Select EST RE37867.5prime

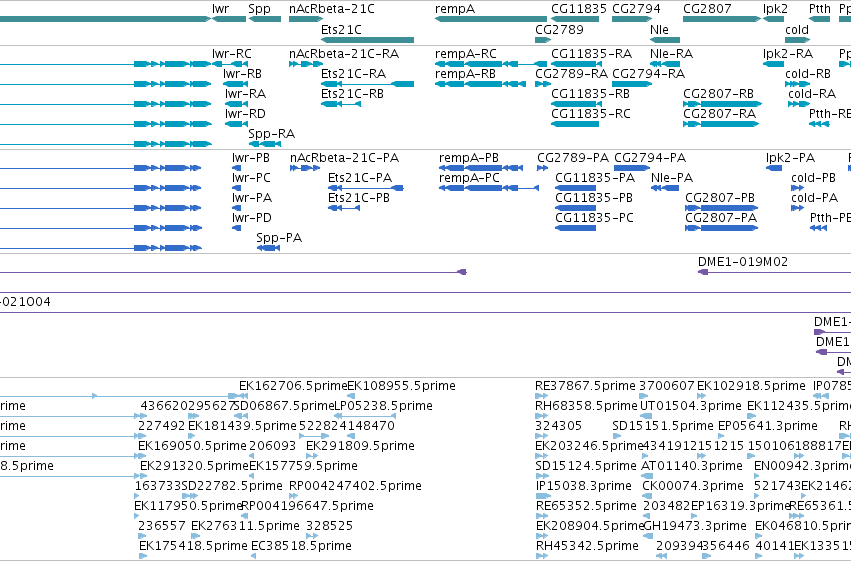click(585, 386)
